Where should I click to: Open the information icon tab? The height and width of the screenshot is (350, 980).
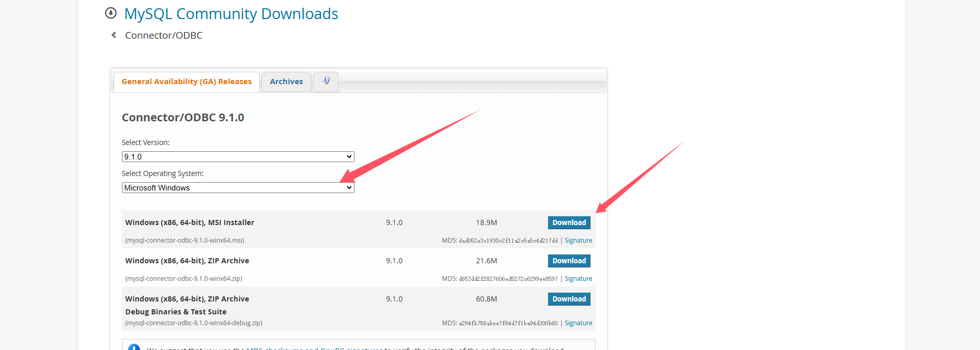point(325,81)
